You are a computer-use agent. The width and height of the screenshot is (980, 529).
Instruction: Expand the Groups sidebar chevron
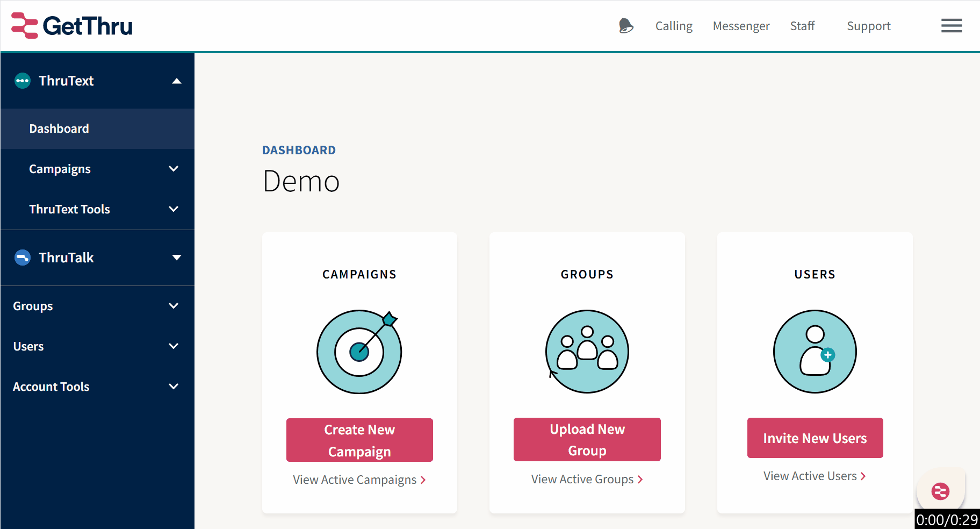(174, 306)
